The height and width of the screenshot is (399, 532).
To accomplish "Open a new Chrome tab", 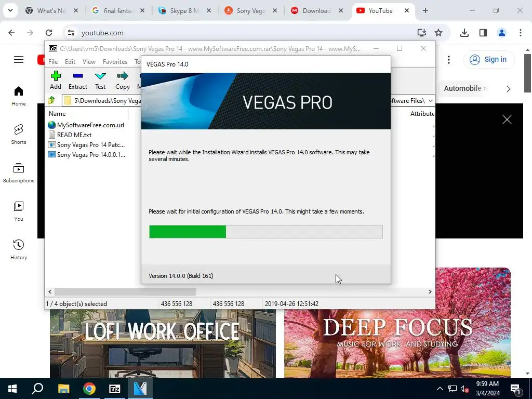I will (x=425, y=10).
